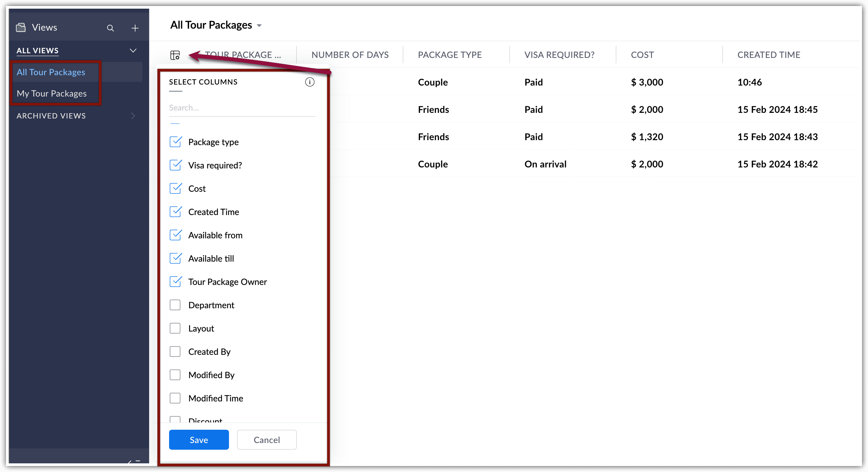Viewport: 868px width, 472px height.
Task: Click the search icon in Views panel
Action: pos(110,28)
